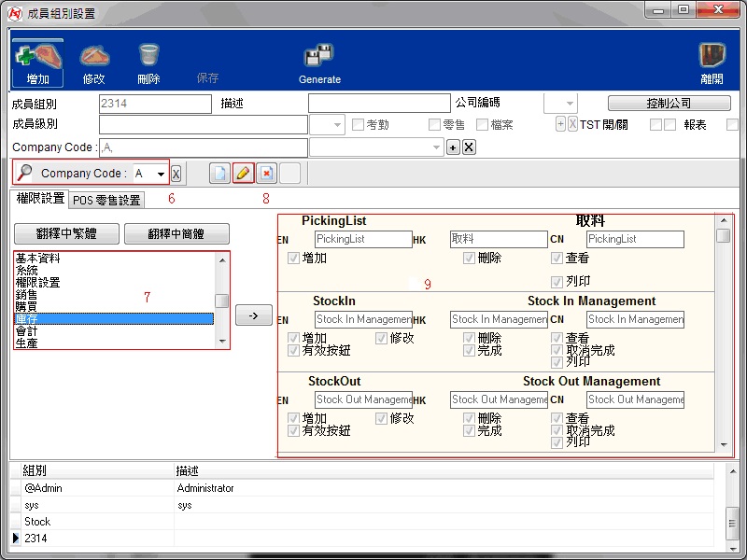This screenshot has height=560, width=747.
Task: Click the StockOut CN text field
Action: coord(635,399)
